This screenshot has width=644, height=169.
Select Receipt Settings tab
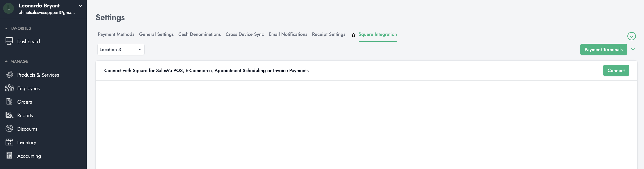329,34
